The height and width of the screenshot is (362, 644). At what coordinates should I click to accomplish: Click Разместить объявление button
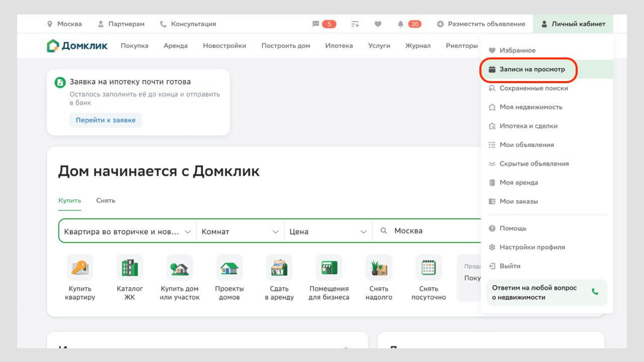tap(482, 24)
